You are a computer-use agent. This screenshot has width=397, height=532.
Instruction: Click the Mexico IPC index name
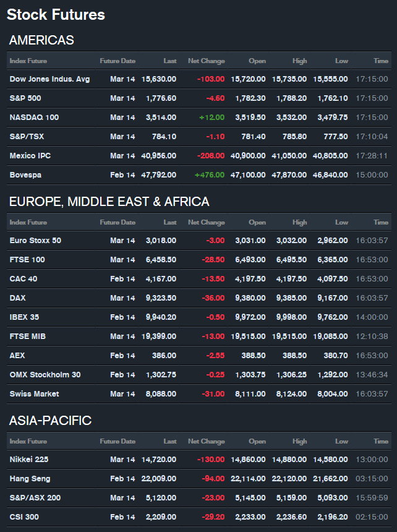[x=30, y=156]
